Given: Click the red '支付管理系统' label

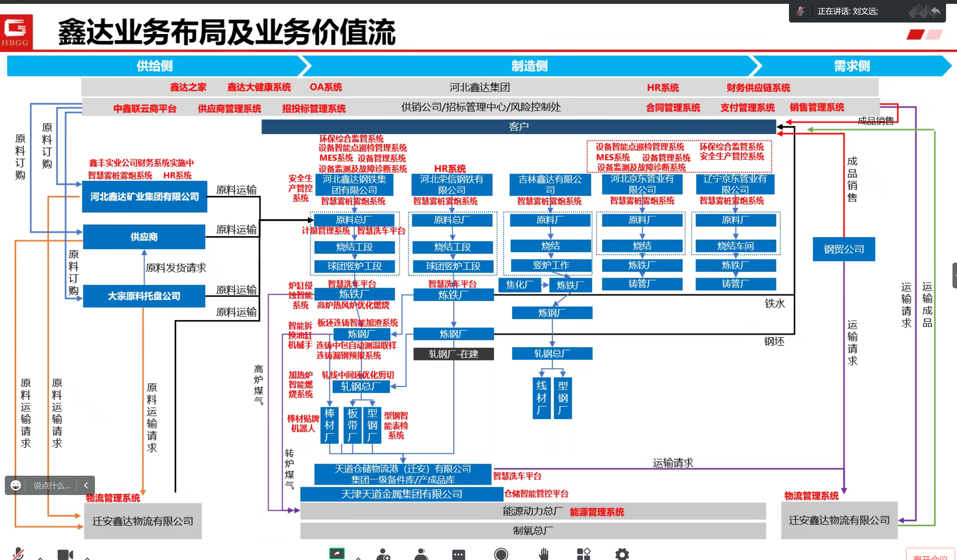Looking at the screenshot, I should [x=747, y=108].
